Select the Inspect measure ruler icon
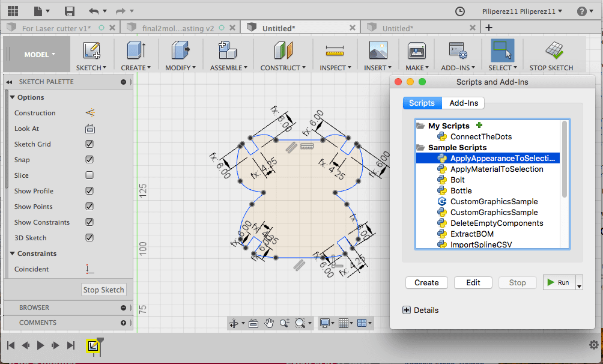Screen dimensions: 603x364 (x=334, y=50)
